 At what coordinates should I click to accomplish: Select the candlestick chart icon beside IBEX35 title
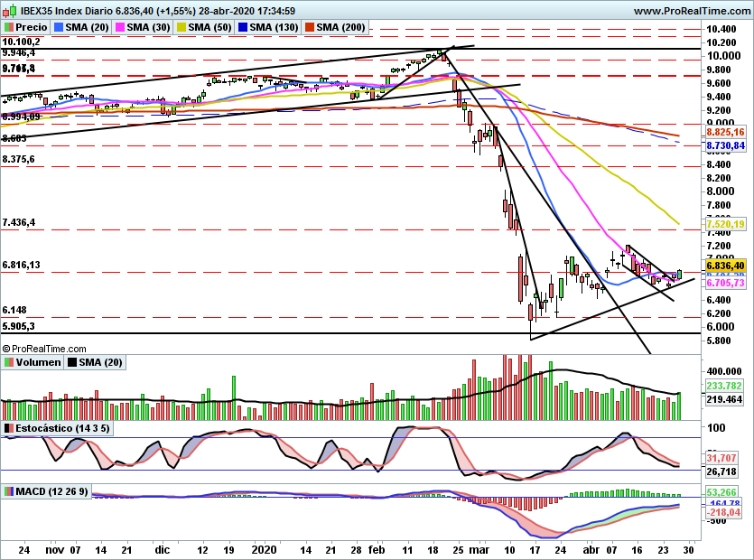(11, 12)
